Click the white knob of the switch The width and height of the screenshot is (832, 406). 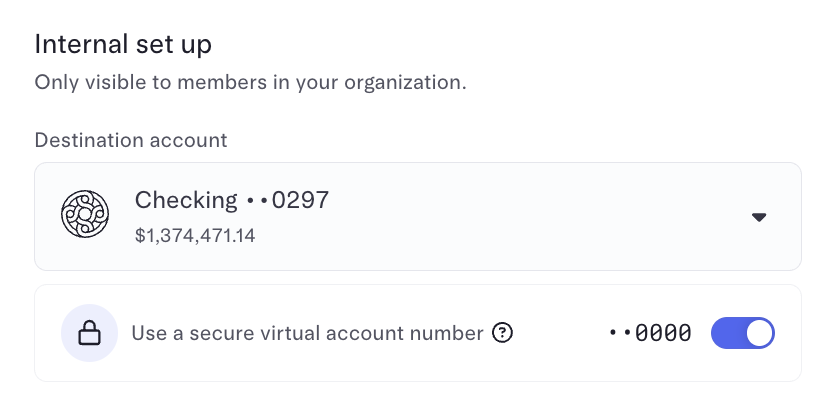759,333
